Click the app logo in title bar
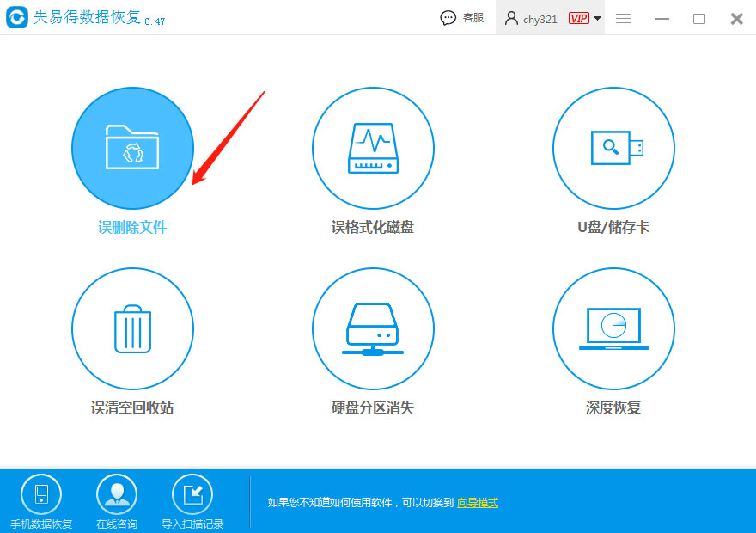The width and height of the screenshot is (756, 533). [x=15, y=17]
